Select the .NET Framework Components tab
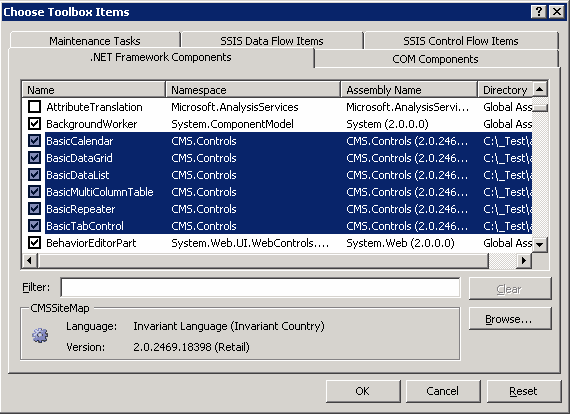 click(161, 57)
